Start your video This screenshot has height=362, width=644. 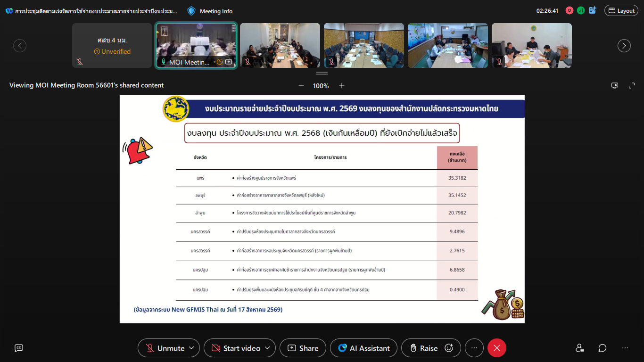pos(236,348)
